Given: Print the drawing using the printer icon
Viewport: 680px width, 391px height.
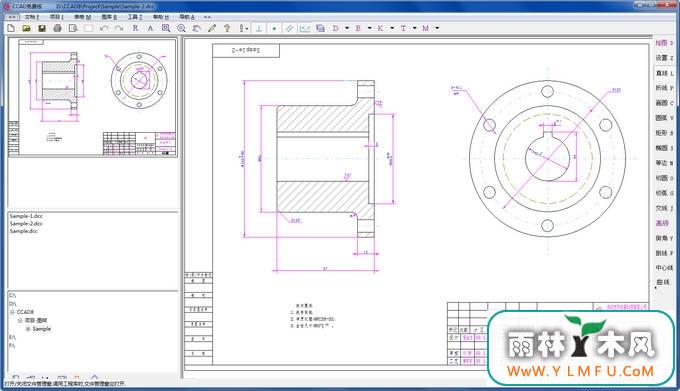Looking at the screenshot, I should [x=57, y=28].
